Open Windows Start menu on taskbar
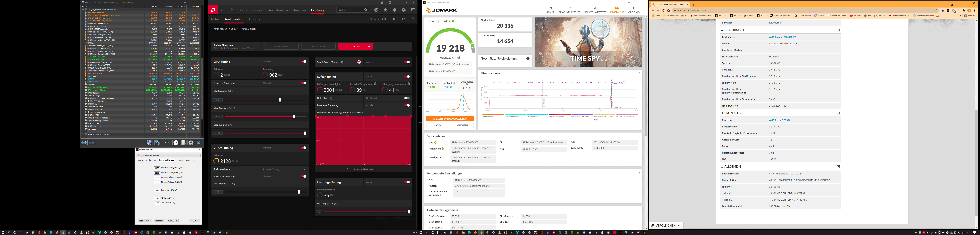The width and height of the screenshot is (980, 235). 3,232
